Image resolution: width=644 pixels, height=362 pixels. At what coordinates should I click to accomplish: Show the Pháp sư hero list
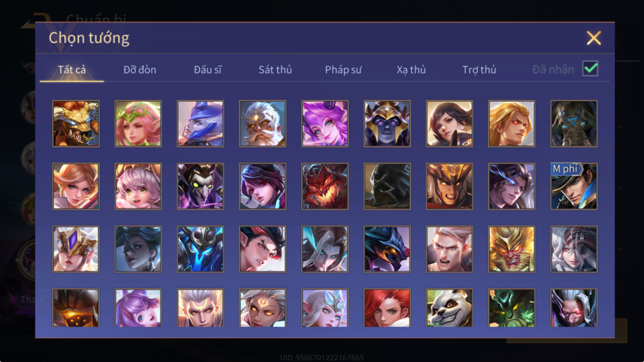click(343, 70)
